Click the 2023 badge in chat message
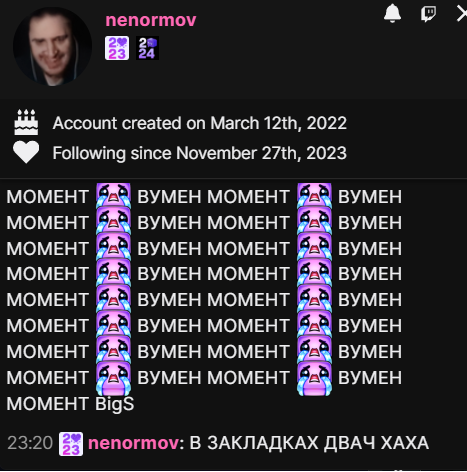Screen dimensions: 467x472 (x=71, y=444)
